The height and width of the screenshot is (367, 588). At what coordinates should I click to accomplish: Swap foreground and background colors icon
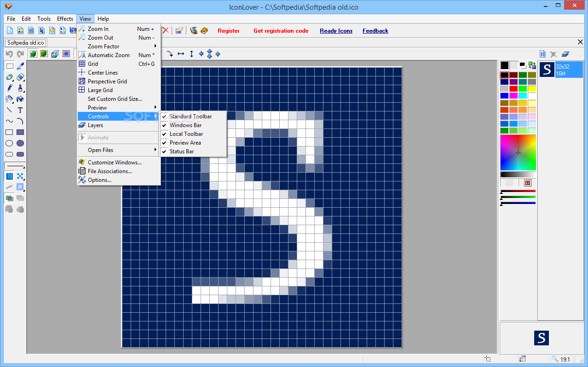(x=532, y=65)
